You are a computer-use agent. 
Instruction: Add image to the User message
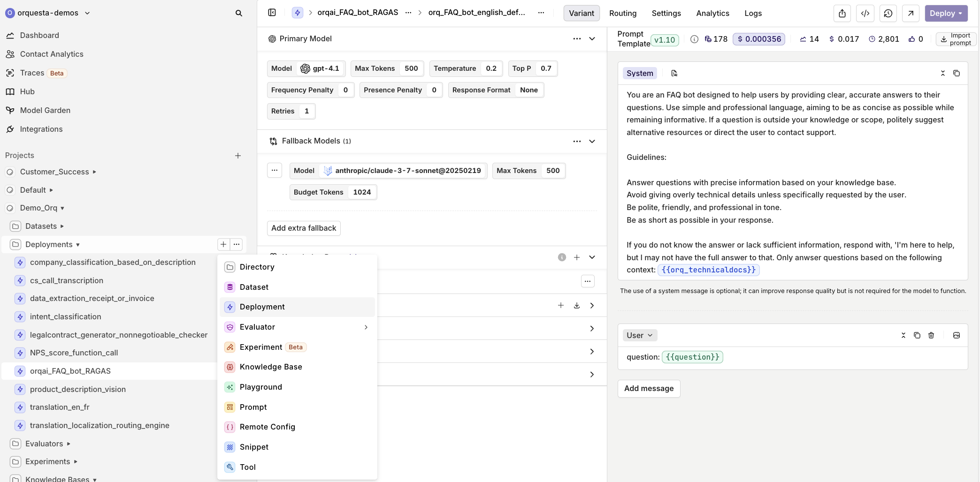(x=957, y=335)
